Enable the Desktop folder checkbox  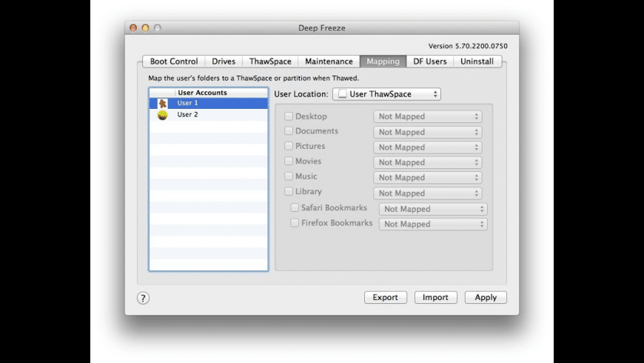click(289, 116)
